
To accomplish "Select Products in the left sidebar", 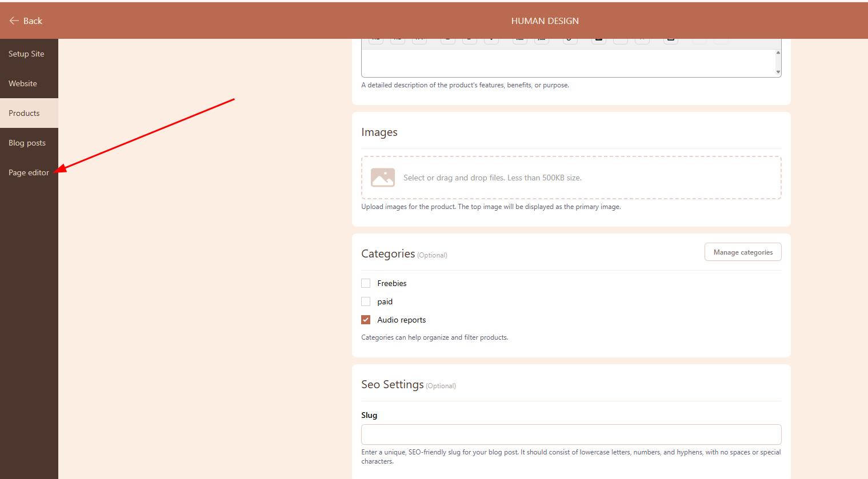I will click(24, 113).
